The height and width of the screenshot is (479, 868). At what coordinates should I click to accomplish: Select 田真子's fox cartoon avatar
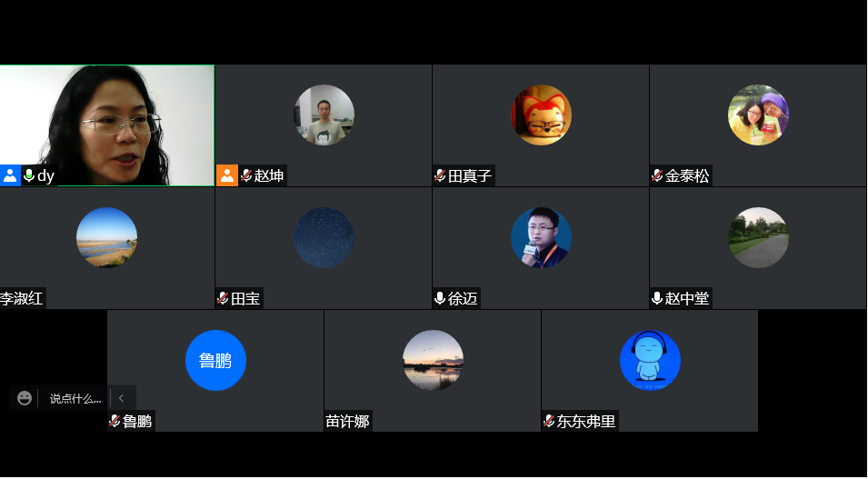[x=542, y=115]
